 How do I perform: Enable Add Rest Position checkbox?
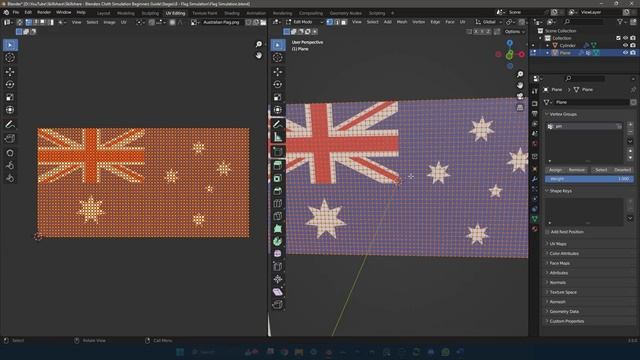click(547, 232)
